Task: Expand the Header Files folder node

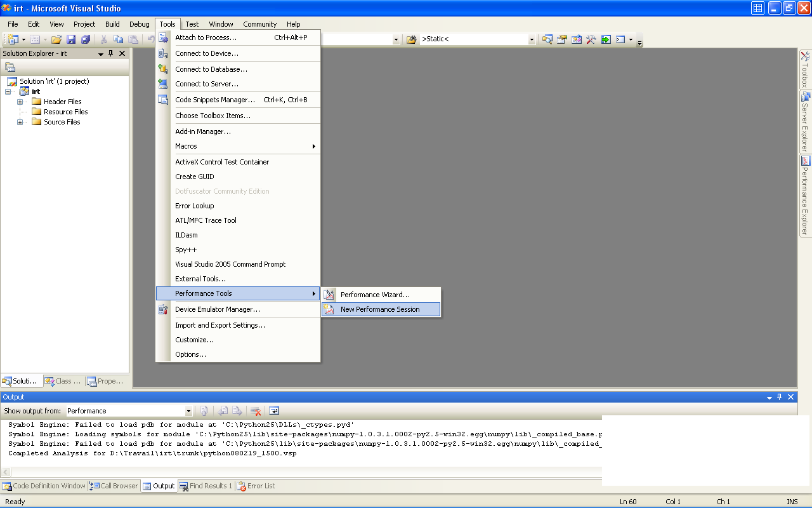Action: (20, 102)
